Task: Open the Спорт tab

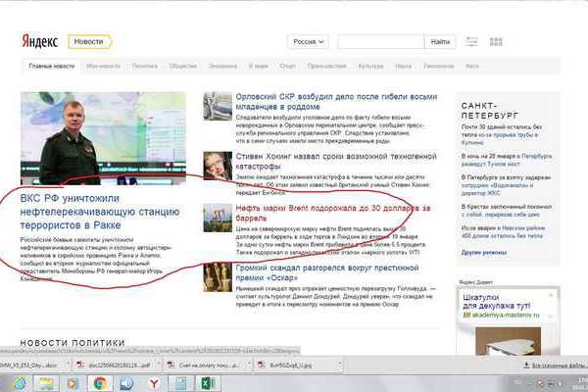Action: coord(287,67)
